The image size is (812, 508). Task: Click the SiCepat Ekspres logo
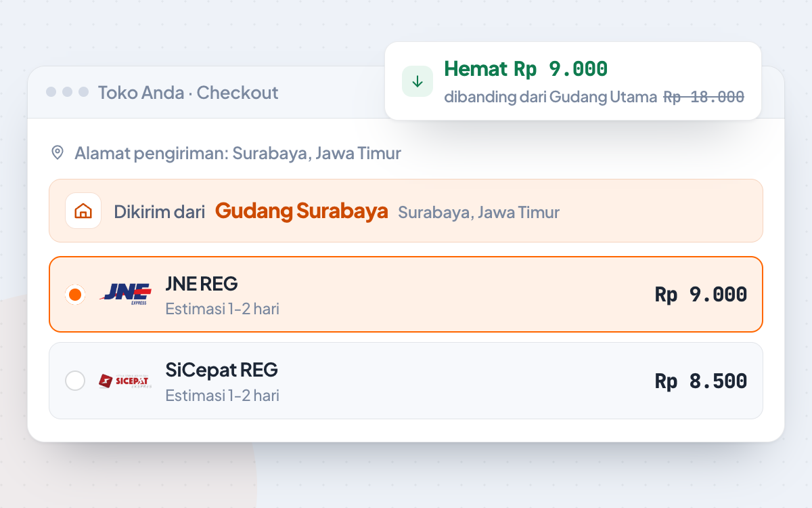[125, 381]
